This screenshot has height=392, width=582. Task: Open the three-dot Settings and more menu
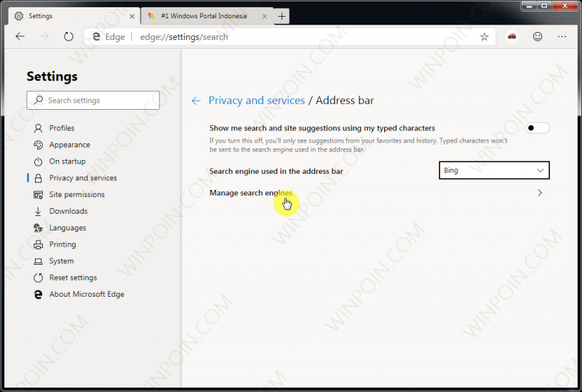point(562,36)
